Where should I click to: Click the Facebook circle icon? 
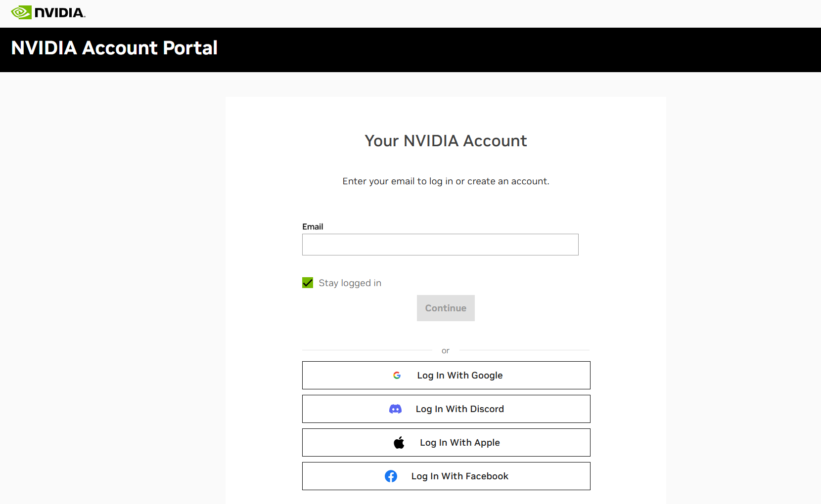pos(391,476)
